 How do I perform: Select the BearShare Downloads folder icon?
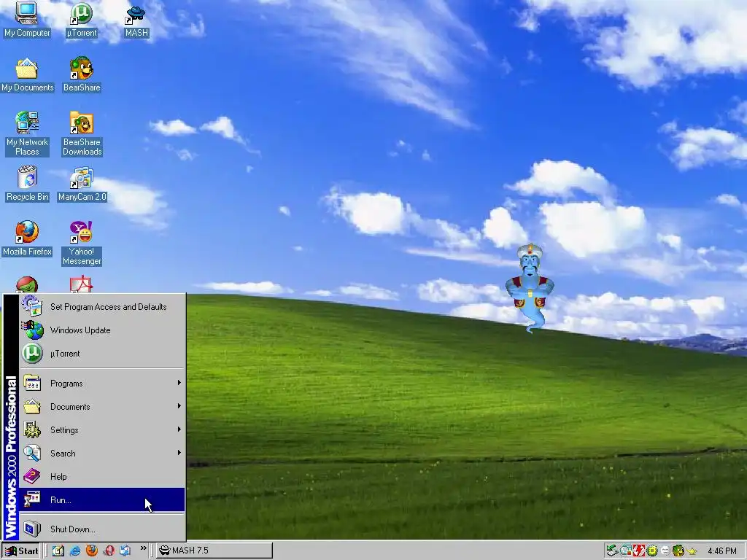[82, 133]
